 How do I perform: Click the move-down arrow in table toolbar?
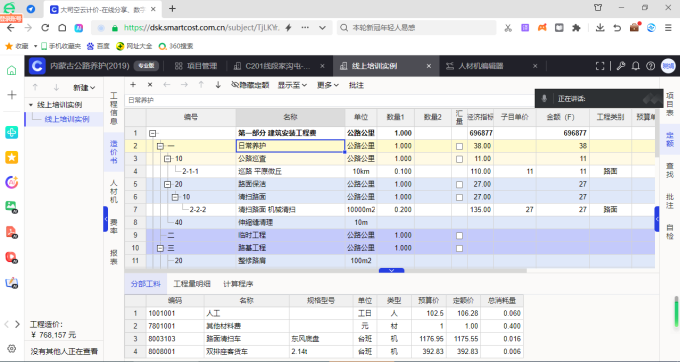click(x=218, y=85)
